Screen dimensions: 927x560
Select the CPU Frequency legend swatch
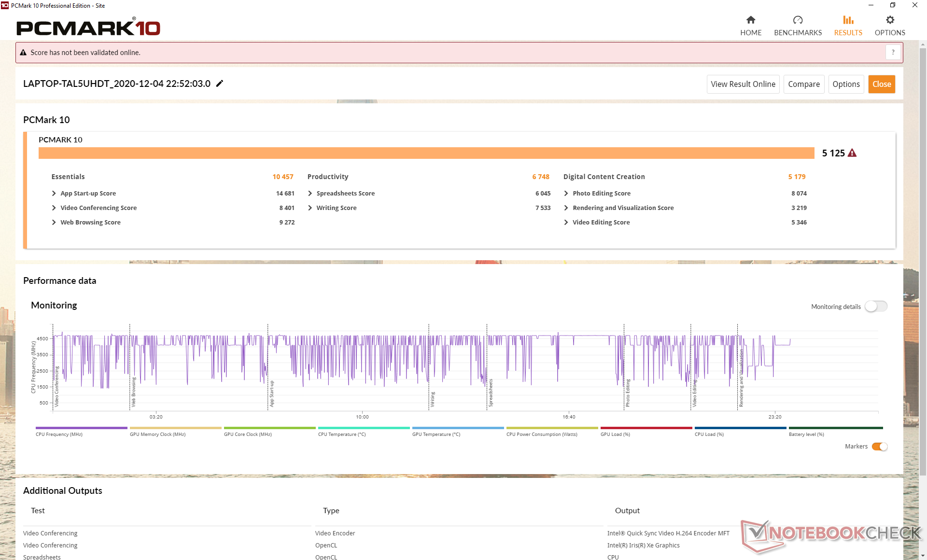pyautogui.click(x=81, y=428)
